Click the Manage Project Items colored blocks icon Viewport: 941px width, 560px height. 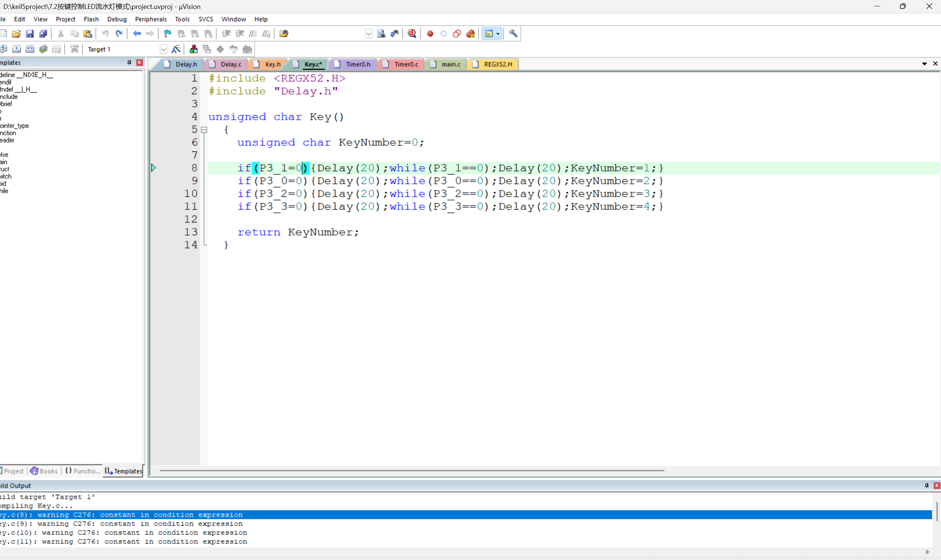(193, 49)
